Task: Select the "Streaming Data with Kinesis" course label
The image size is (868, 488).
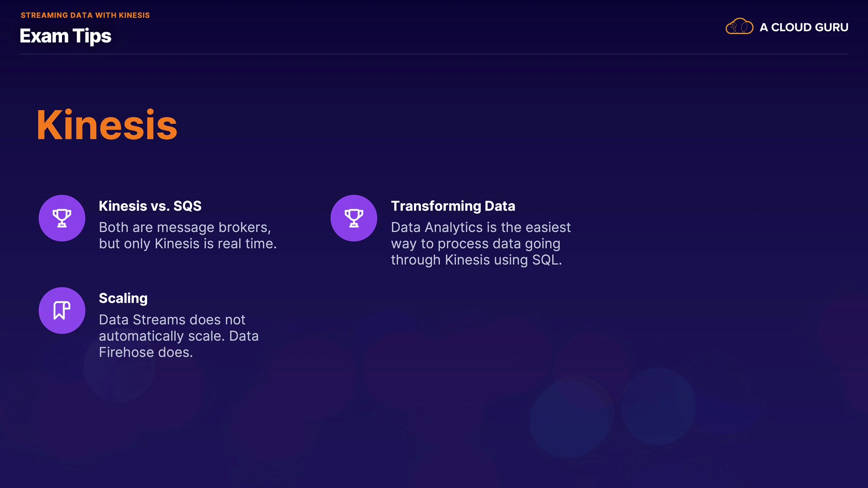Action: click(x=85, y=15)
